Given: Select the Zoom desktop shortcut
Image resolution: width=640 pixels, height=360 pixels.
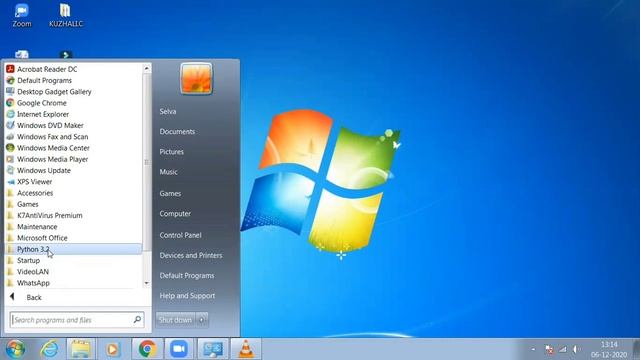Looking at the screenshot, I should [22, 16].
